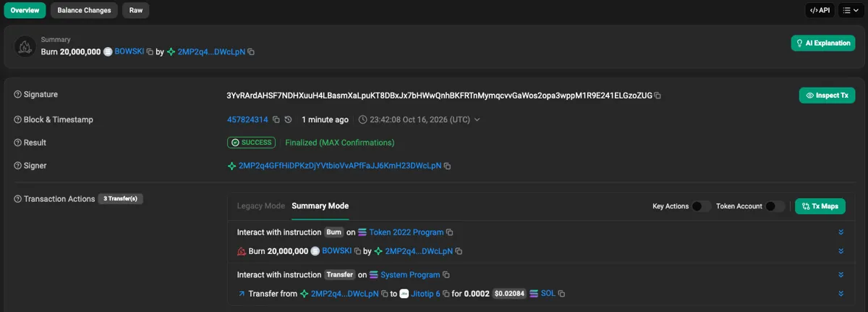This screenshot has height=312, width=868.
Task: Switch to the Overview tab
Action: (25, 10)
